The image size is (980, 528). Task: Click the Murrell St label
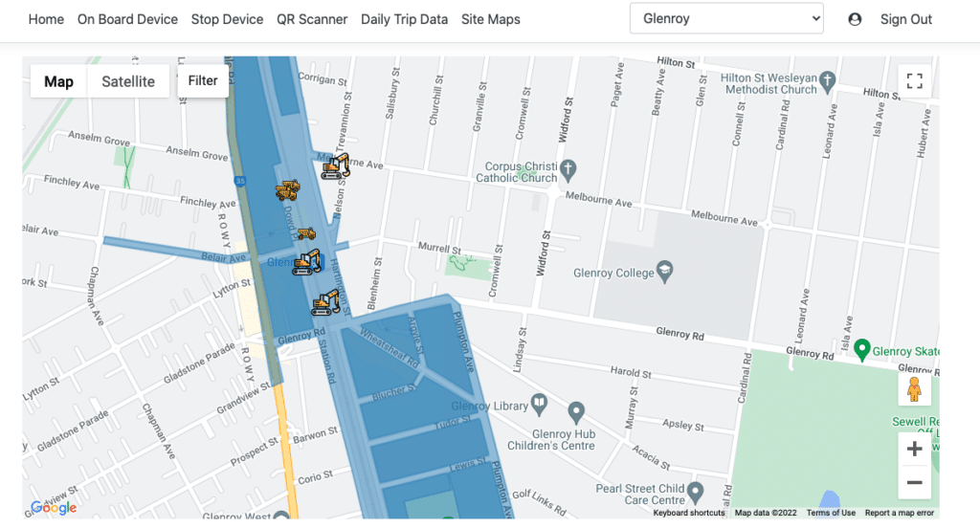coord(439,248)
